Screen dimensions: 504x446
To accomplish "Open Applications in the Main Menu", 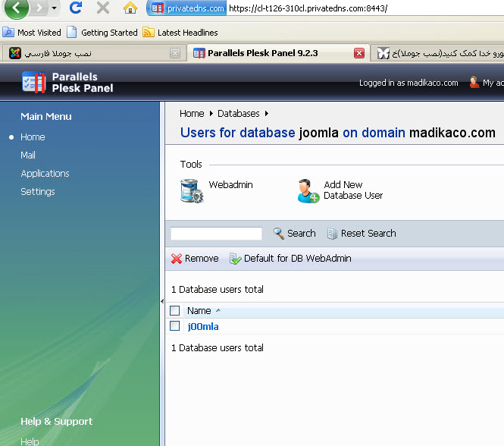I will [x=45, y=174].
